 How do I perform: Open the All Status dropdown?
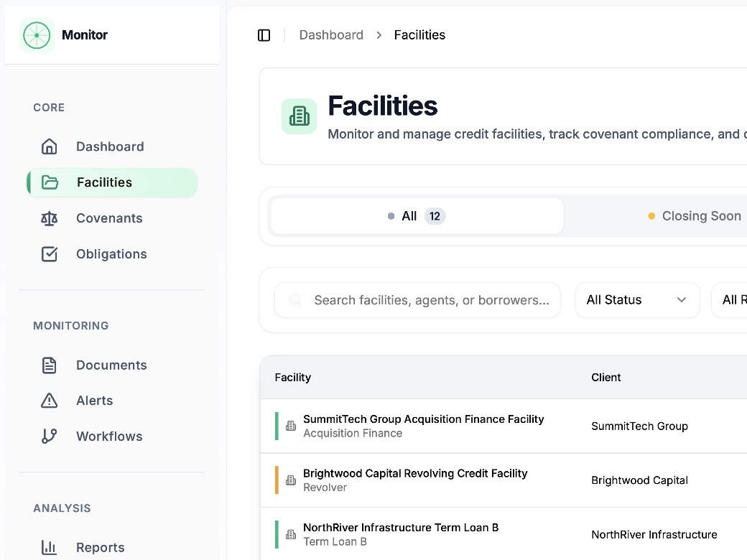(x=637, y=299)
